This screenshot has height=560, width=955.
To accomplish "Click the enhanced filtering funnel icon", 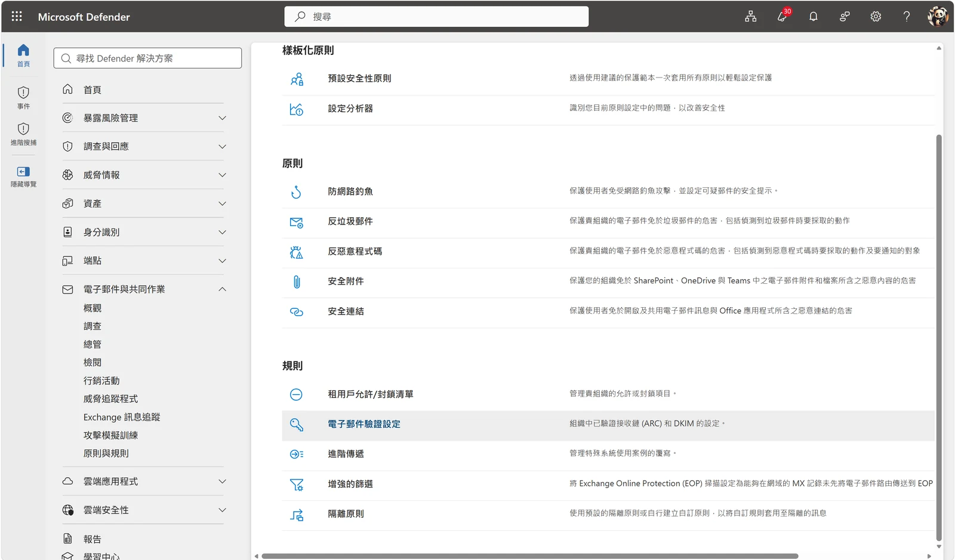I will tap(297, 485).
